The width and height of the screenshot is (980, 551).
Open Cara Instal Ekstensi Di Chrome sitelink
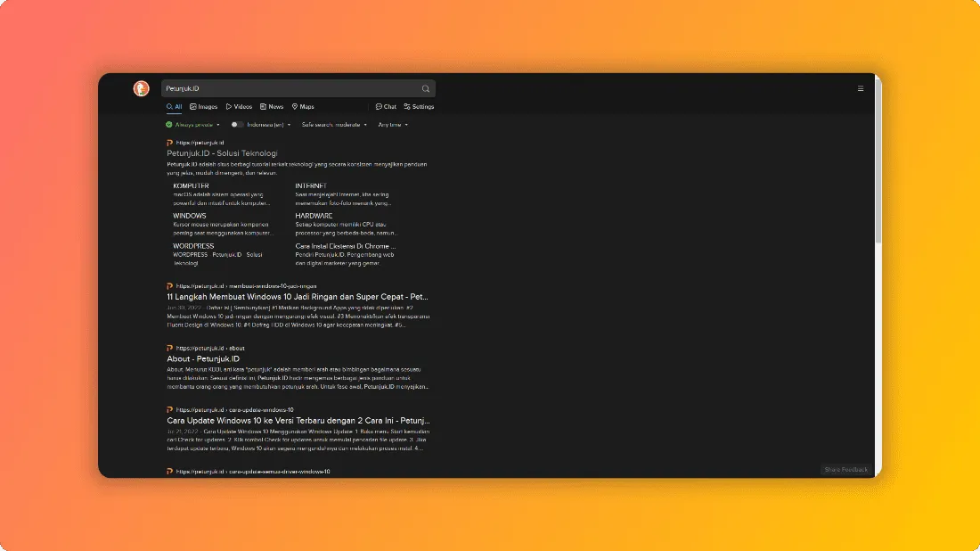pos(345,246)
